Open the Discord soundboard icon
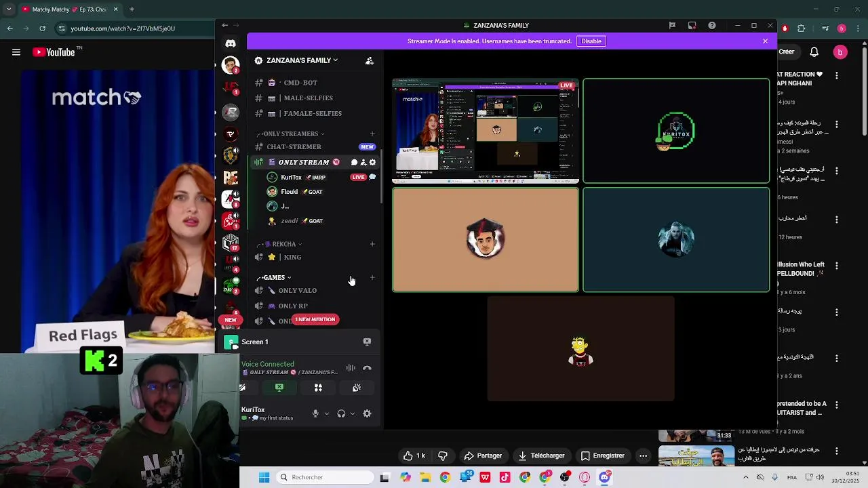 [x=357, y=388]
